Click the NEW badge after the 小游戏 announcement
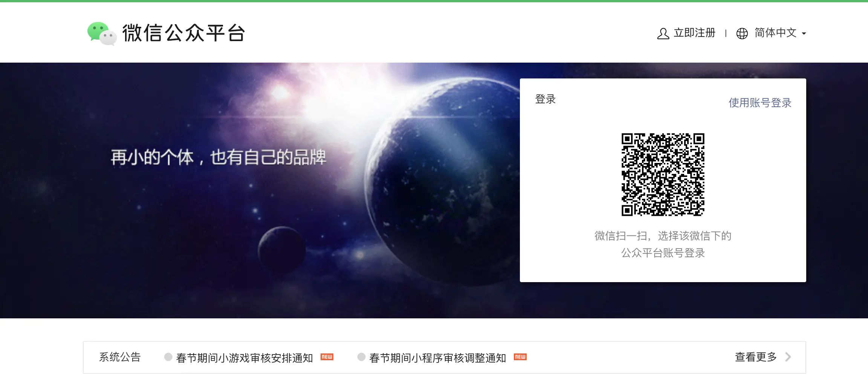The height and width of the screenshot is (387, 868). point(327,357)
